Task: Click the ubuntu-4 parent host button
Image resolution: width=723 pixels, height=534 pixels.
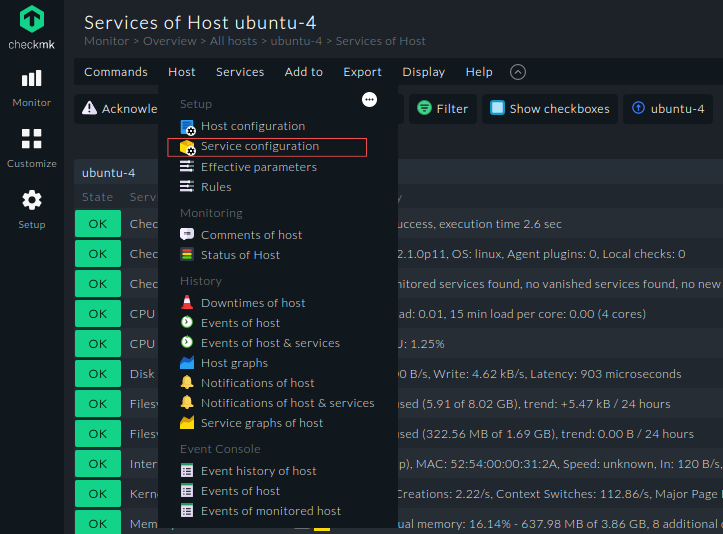Action: pos(668,109)
